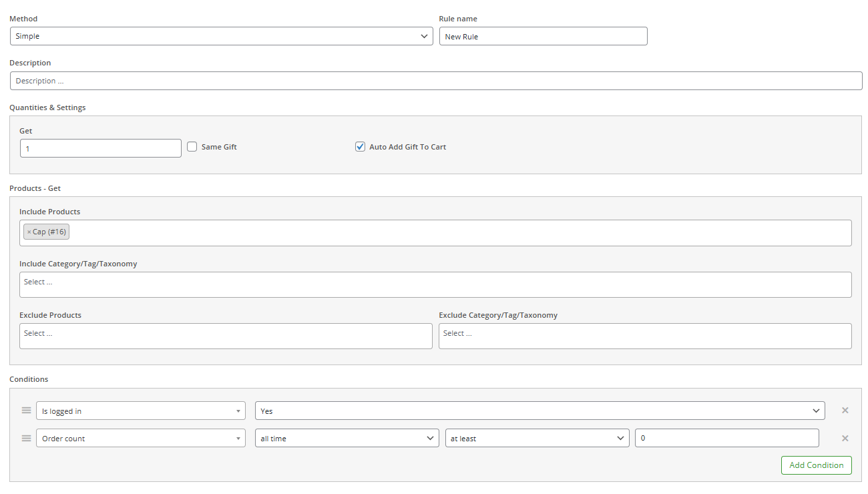The image size is (868, 494).
Task: Disable Auto Add Gift To Cart
Action: [x=360, y=146]
